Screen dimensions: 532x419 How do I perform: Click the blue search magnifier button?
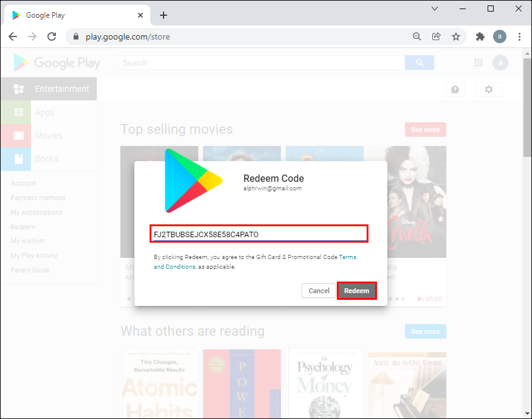click(x=419, y=63)
